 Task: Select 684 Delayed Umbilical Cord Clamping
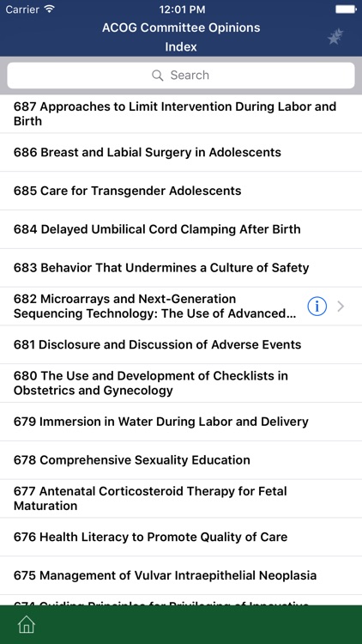tap(181, 229)
